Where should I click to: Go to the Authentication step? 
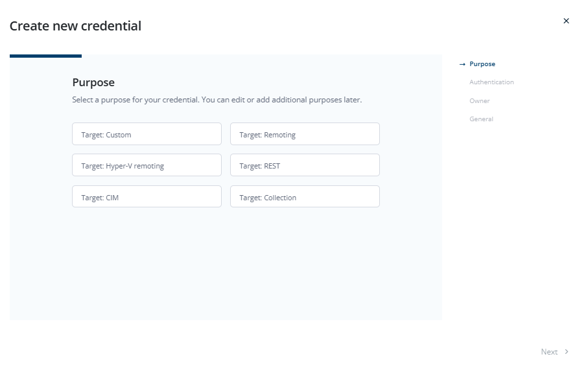(x=491, y=82)
